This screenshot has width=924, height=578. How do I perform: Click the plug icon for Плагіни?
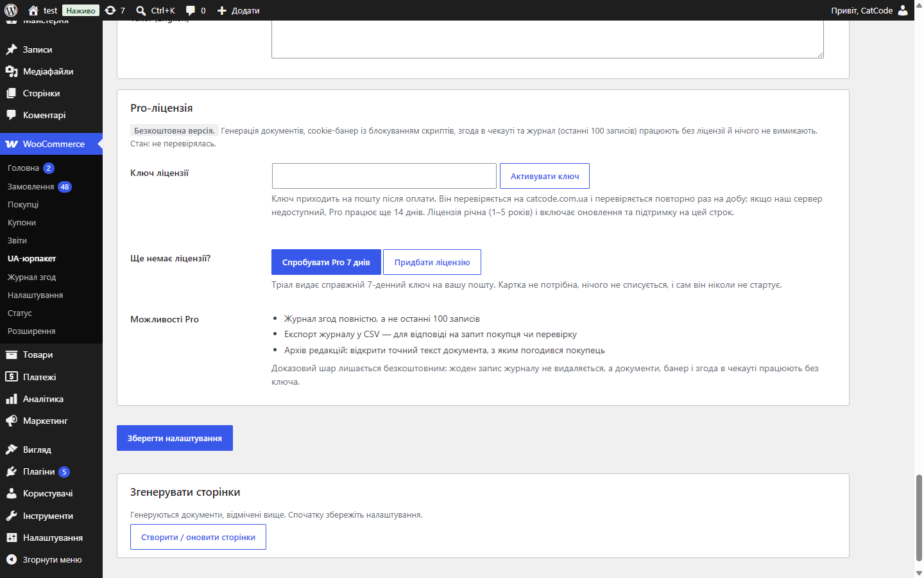(x=12, y=471)
